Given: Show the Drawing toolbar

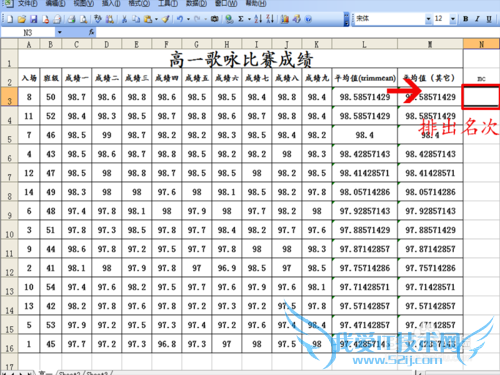Looking at the screenshot, I should [297, 19].
